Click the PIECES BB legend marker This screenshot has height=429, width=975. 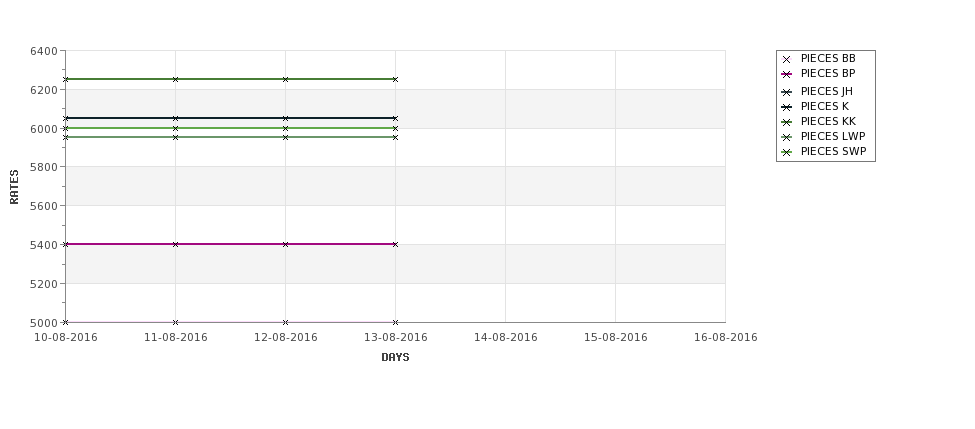(786, 60)
